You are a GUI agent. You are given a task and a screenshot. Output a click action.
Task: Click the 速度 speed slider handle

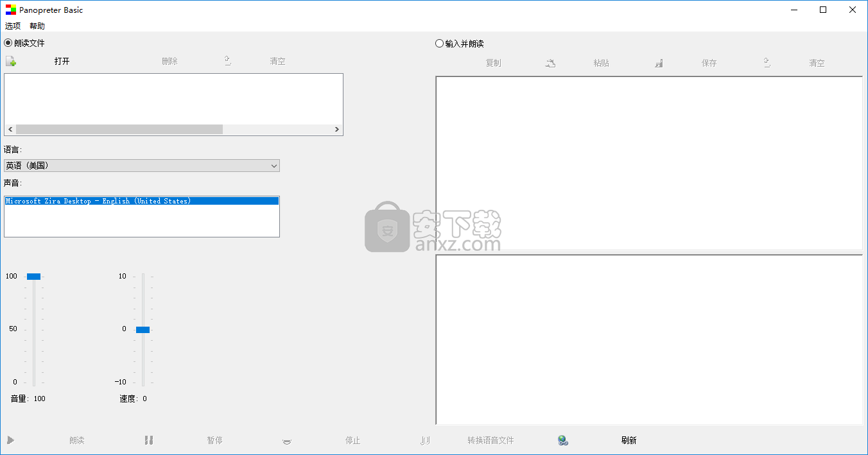pos(143,329)
